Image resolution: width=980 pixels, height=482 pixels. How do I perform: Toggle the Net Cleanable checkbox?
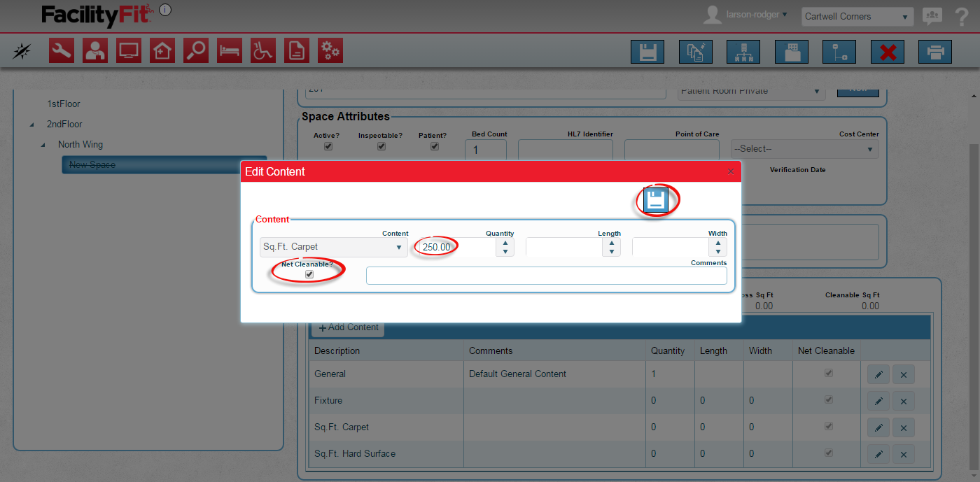[x=309, y=275]
